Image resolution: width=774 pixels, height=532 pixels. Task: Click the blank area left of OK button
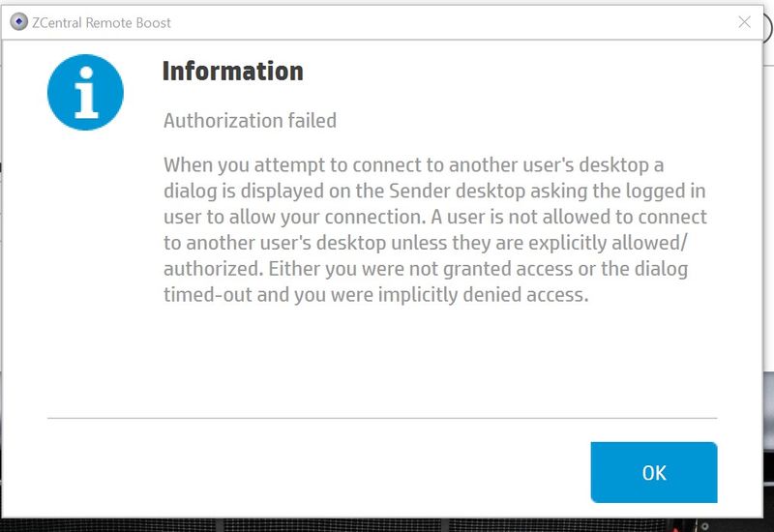tap(319, 472)
